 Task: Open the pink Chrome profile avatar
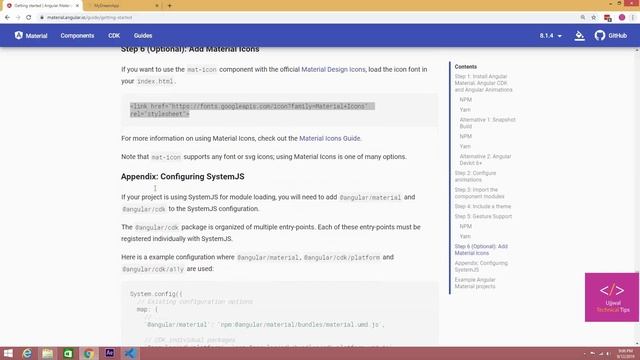(622, 18)
